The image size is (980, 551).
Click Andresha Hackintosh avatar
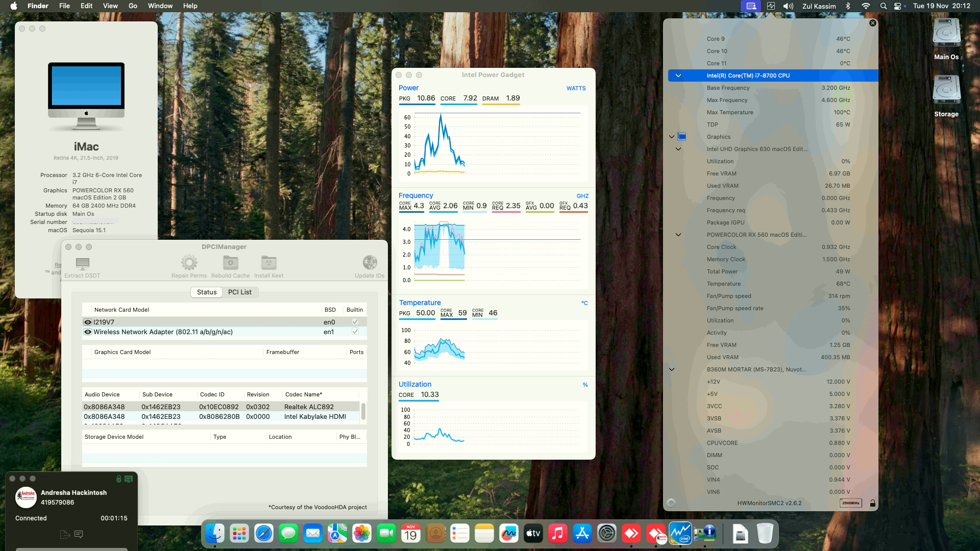pos(26,497)
